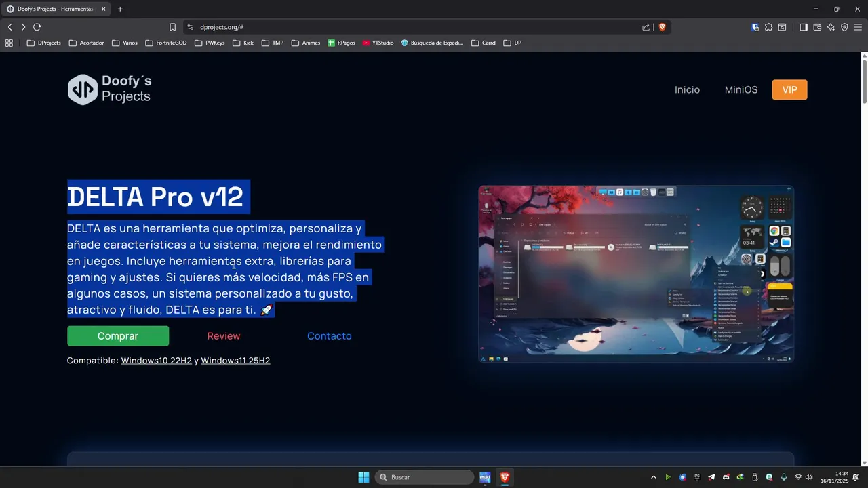Open the Carrd bookmark folder
Screen dimensions: 868x488
coord(484,43)
